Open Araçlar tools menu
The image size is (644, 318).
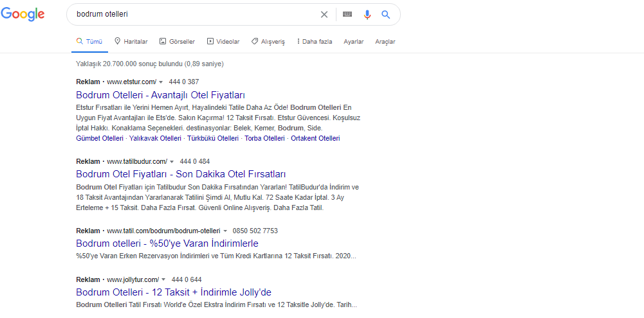(385, 42)
